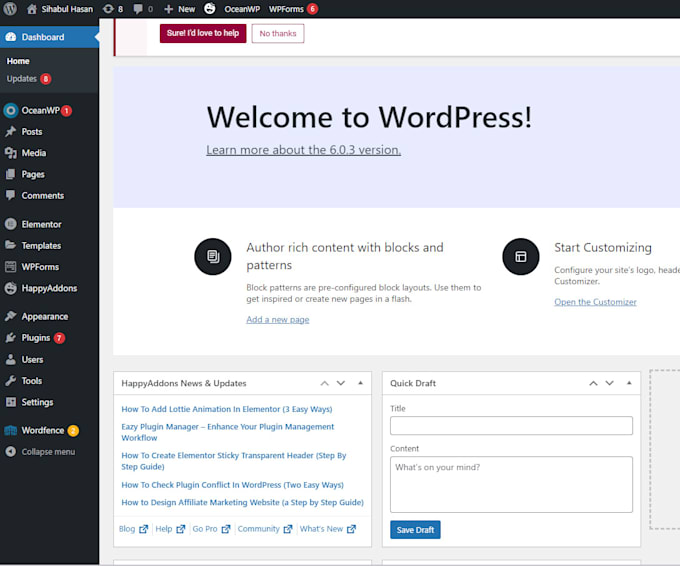Move HappyAddons News widget down
Screen dimensions: 680x566
[341, 383]
